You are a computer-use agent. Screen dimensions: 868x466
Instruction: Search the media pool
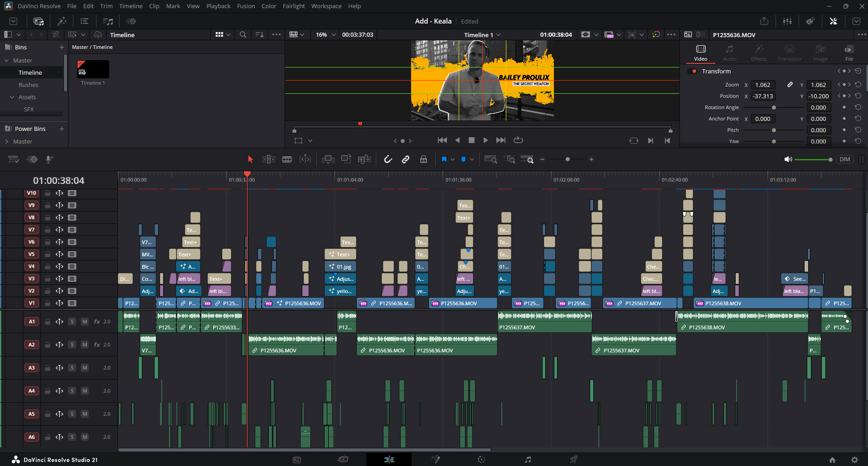[243, 35]
